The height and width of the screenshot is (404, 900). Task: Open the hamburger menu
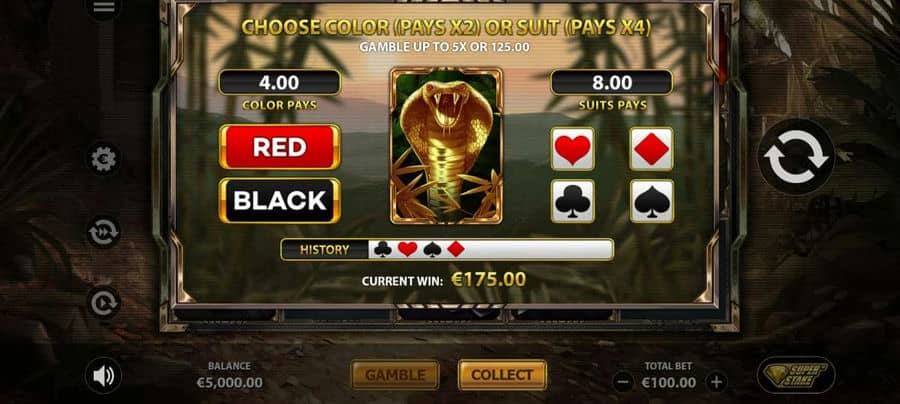coord(103,7)
